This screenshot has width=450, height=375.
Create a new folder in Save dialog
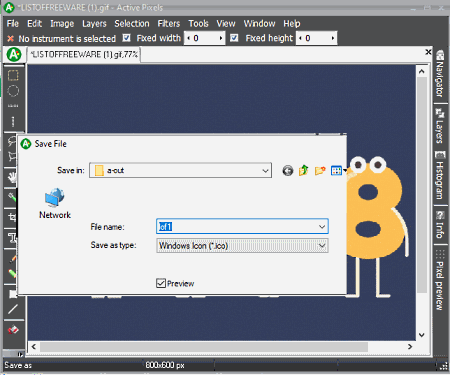click(320, 171)
